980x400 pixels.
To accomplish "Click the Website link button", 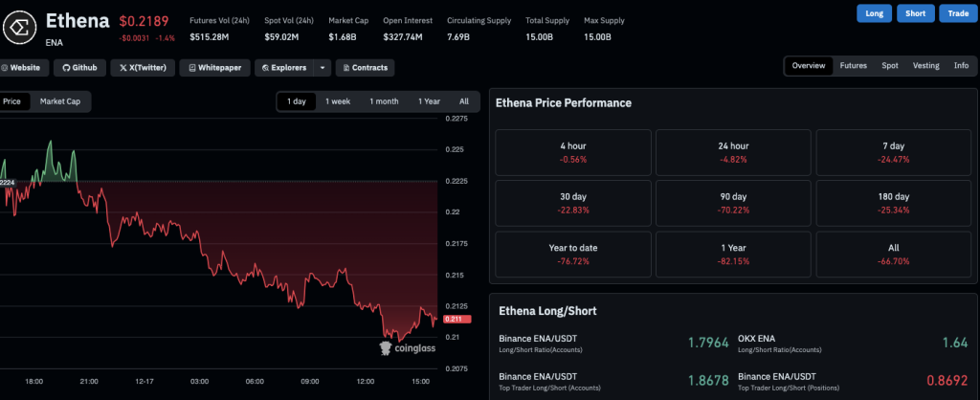I will (x=22, y=68).
